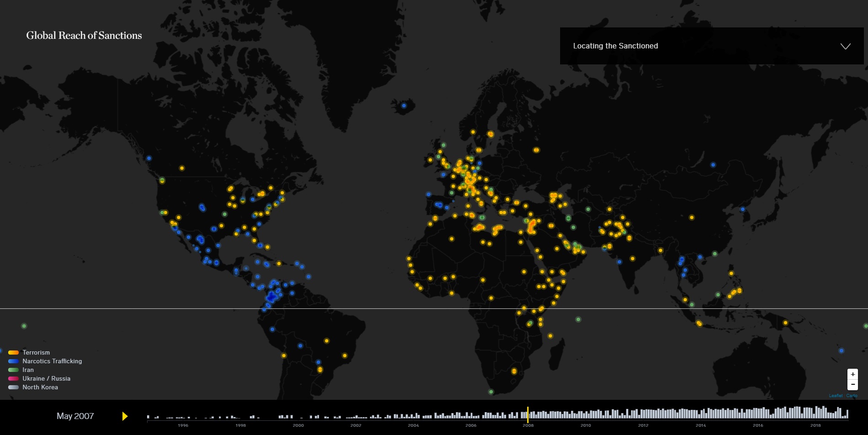868x435 pixels.
Task: Zoom out the map with the minus button
Action: coord(852,384)
